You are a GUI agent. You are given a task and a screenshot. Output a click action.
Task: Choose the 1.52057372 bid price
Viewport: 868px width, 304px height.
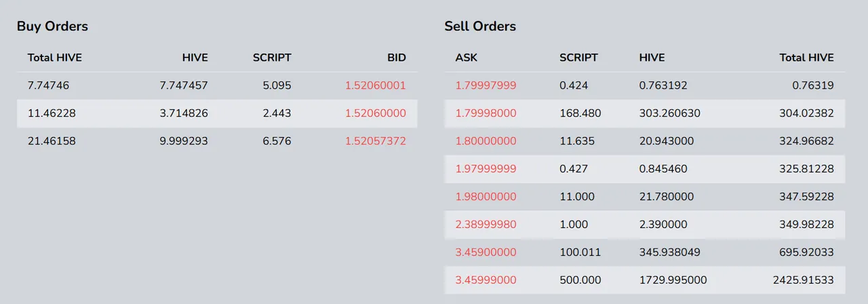point(376,141)
